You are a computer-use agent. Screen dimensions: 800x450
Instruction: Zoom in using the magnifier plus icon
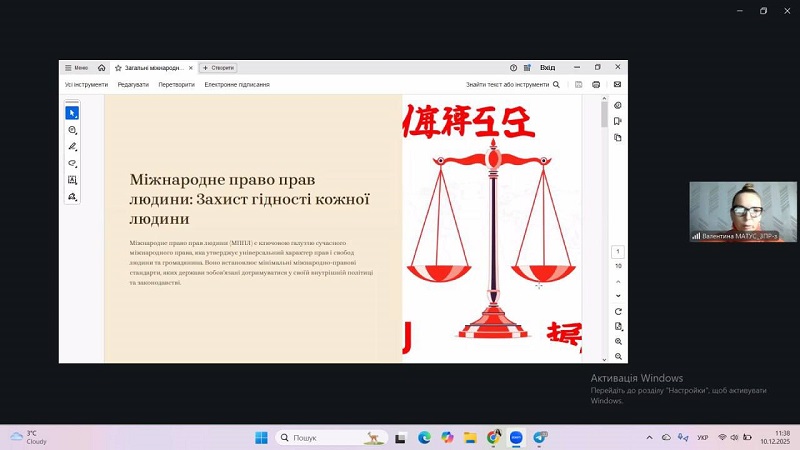(x=618, y=341)
